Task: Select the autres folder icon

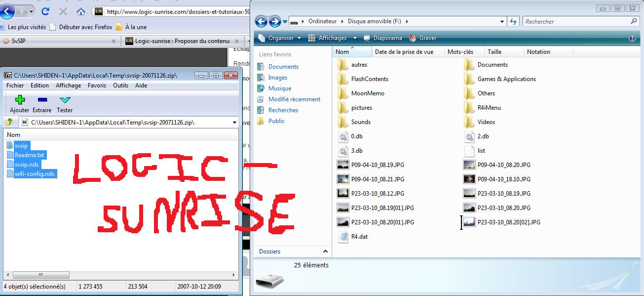Action: coord(343,65)
